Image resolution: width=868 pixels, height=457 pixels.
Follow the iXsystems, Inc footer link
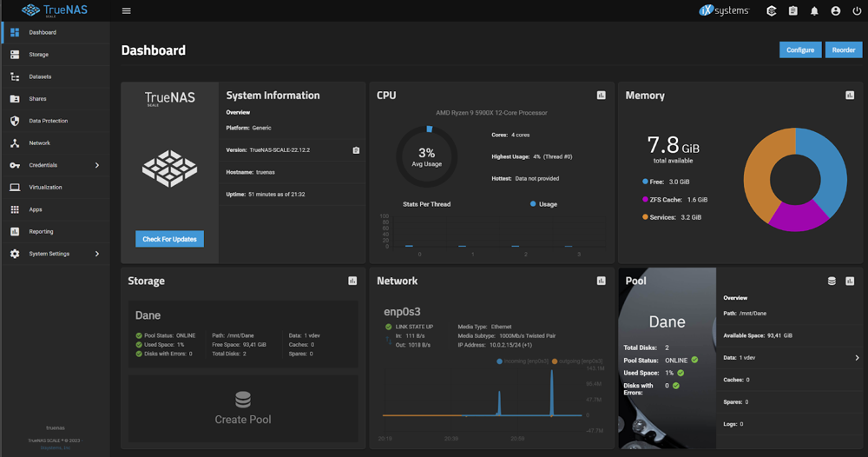point(56,447)
